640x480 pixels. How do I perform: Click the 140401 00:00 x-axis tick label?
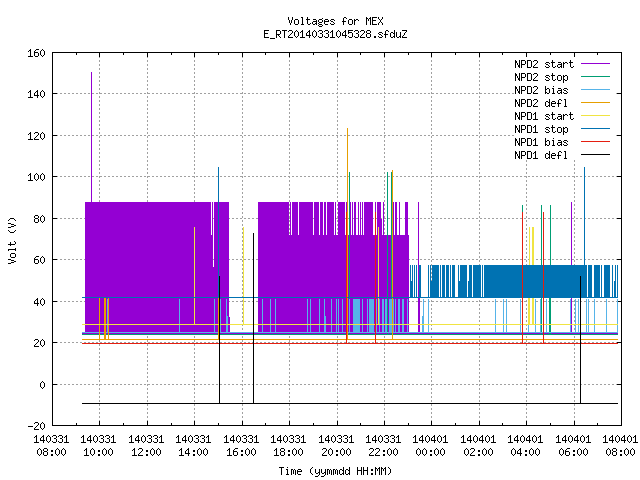[431, 446]
